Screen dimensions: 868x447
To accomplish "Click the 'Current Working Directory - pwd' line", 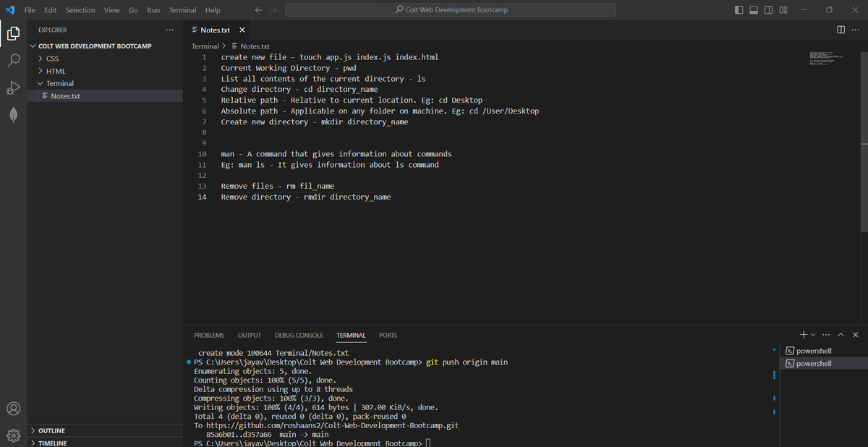I will pyautogui.click(x=289, y=68).
